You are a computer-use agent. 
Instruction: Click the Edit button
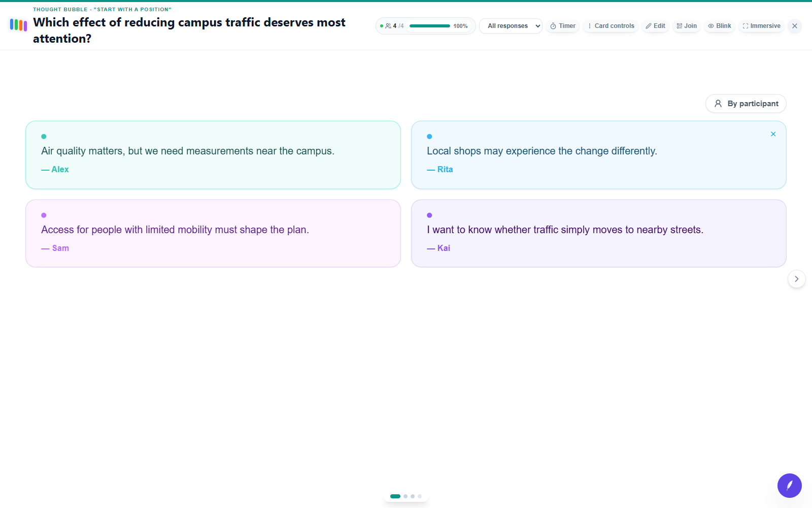pos(655,26)
